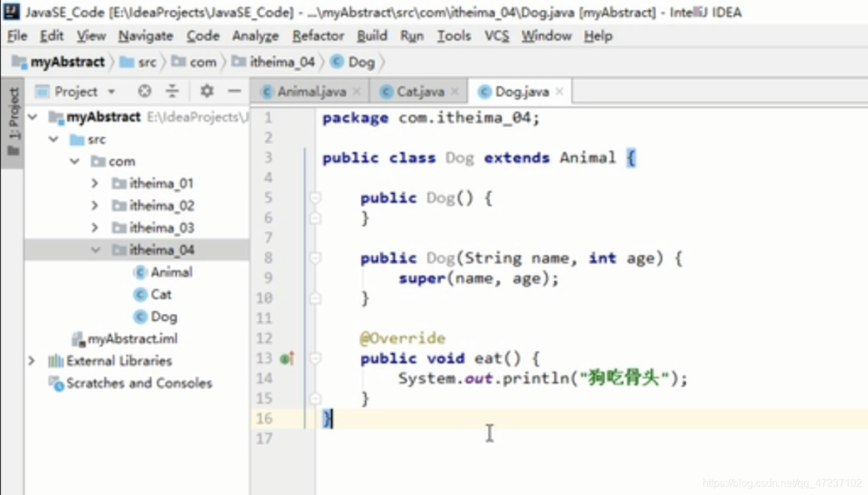
Task: Click line number 8 in gutter
Action: point(268,258)
